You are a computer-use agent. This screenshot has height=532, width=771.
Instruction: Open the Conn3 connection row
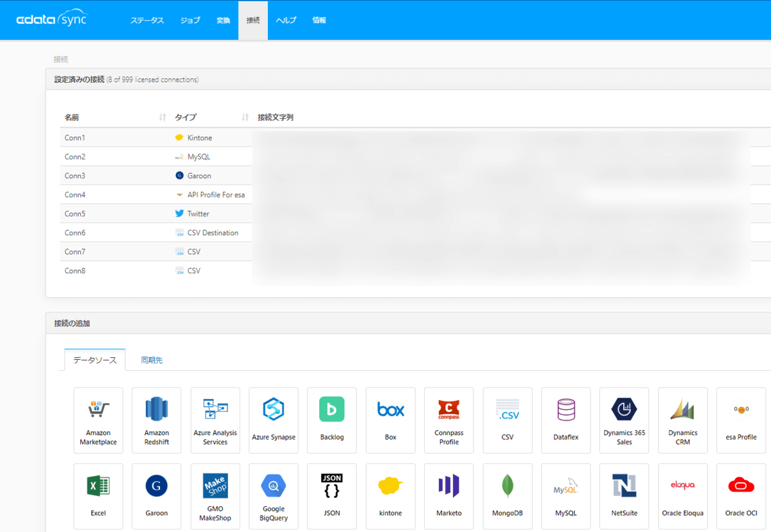(416, 175)
